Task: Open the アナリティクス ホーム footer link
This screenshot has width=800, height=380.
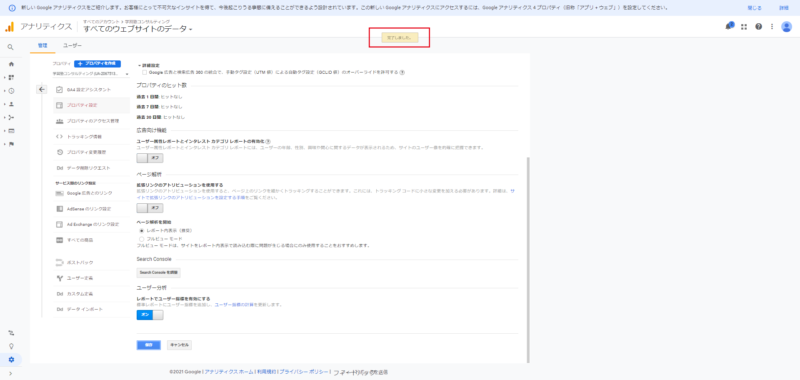Action: 229,372
